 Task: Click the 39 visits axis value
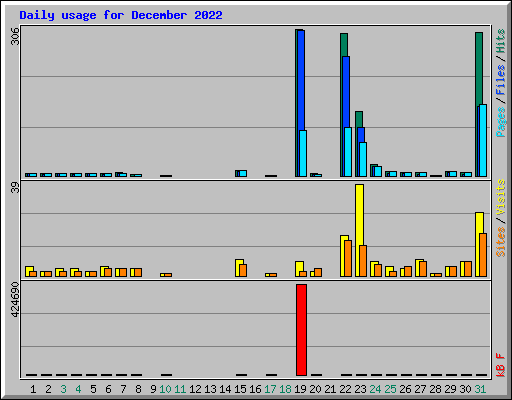tap(15, 188)
